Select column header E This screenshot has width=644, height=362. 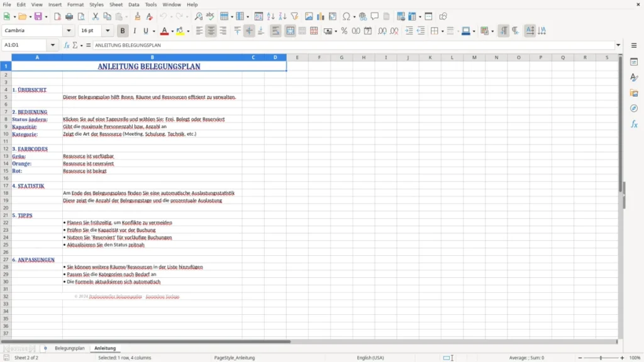click(297, 57)
